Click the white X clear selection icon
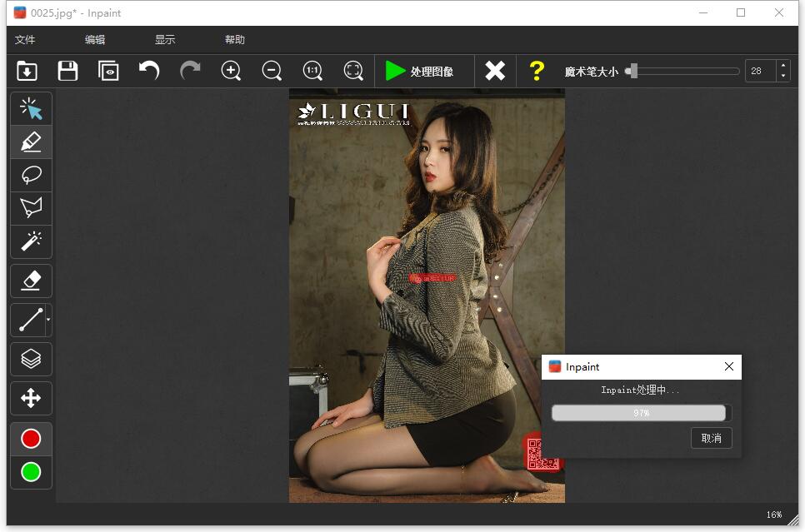This screenshot has height=532, width=805. tap(496, 71)
